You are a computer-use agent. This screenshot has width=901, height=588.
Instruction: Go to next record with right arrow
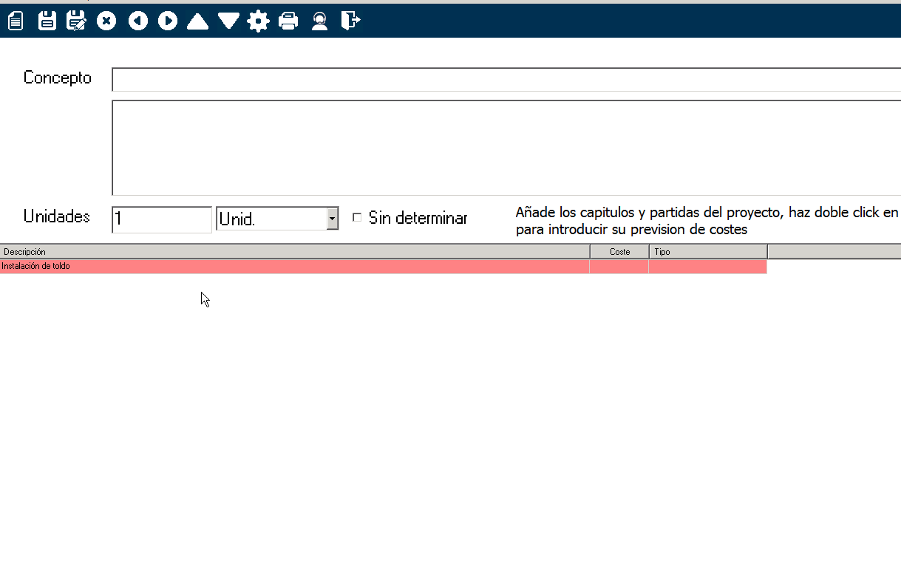168,21
